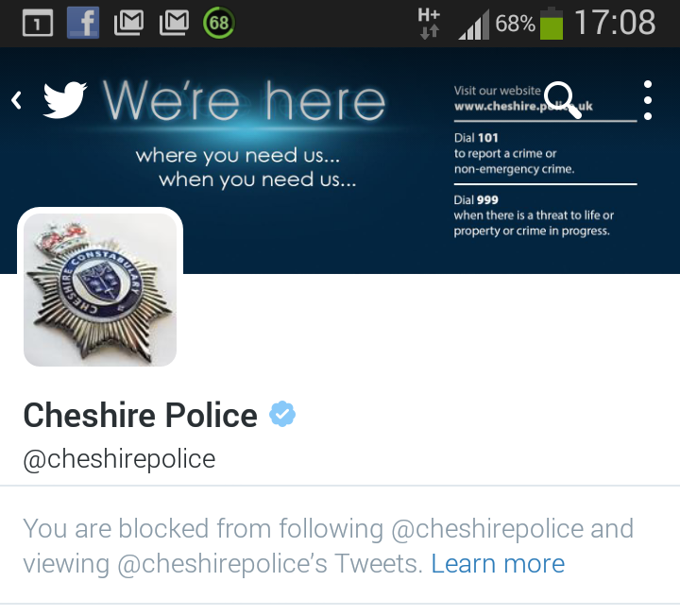Tap the Facebook notification icon
680x616 pixels.
[x=83, y=23]
